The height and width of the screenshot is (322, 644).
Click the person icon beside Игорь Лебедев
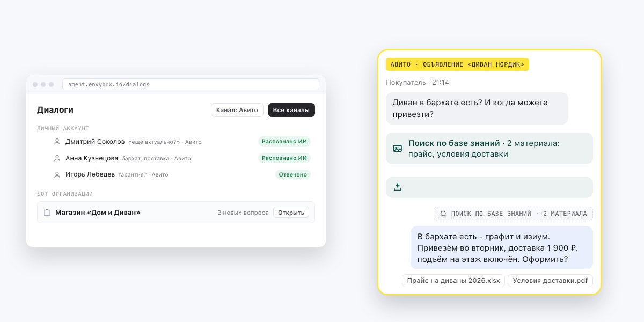pos(57,174)
